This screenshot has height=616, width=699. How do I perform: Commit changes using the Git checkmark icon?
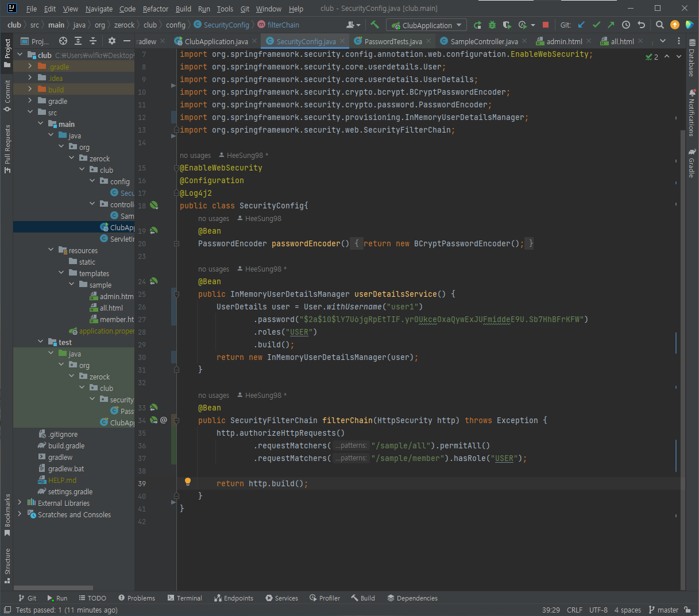(x=596, y=25)
